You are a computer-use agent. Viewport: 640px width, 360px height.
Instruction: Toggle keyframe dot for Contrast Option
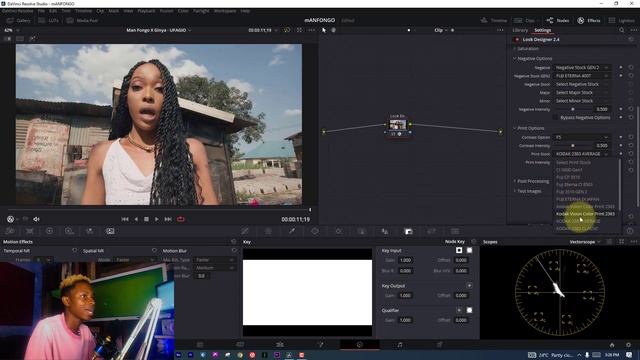click(x=621, y=137)
